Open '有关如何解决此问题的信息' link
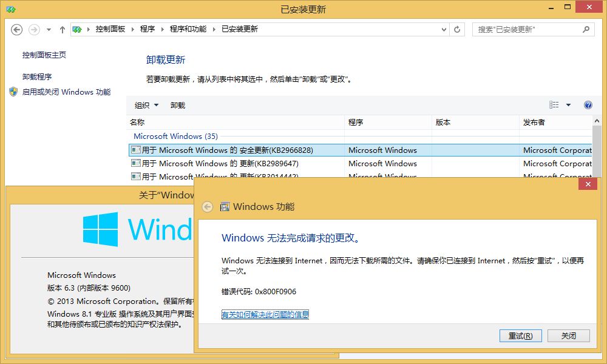Screen dimensions: 607x364 coord(265,314)
